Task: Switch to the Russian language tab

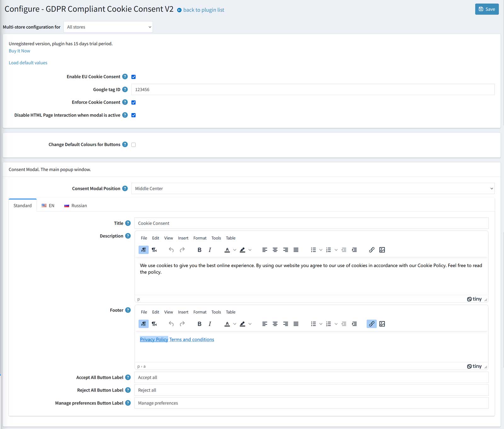Action: pos(76,205)
